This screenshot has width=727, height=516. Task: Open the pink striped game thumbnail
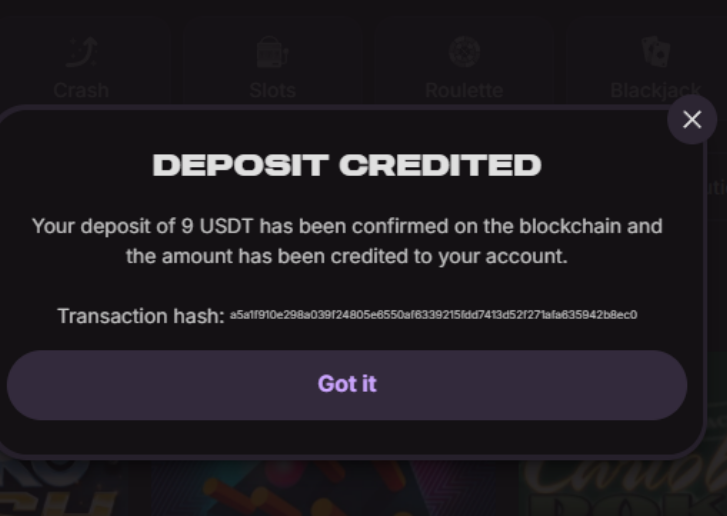[464, 488]
